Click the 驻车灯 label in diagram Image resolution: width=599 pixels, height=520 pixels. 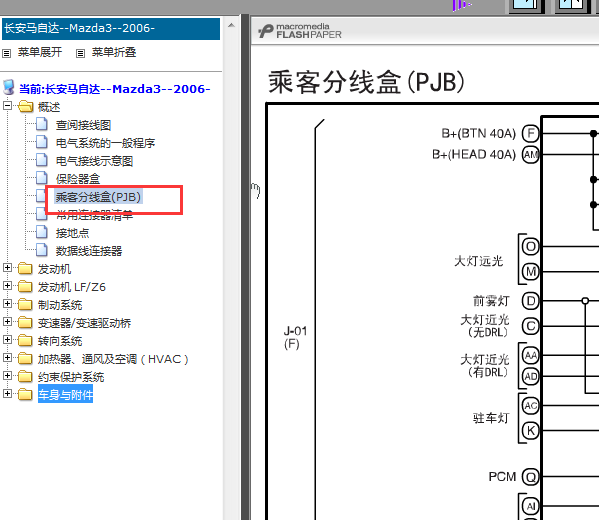tap(491, 418)
